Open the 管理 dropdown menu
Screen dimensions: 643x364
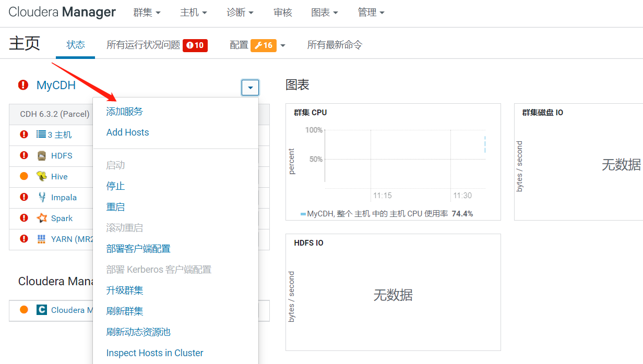coord(371,13)
